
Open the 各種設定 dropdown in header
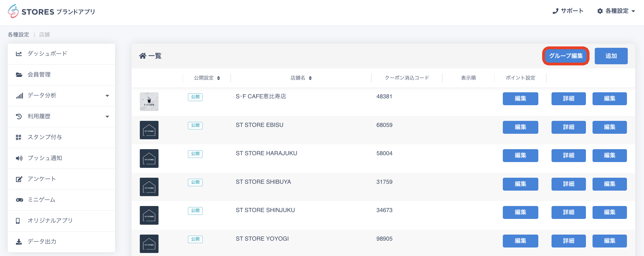pyautogui.click(x=616, y=11)
